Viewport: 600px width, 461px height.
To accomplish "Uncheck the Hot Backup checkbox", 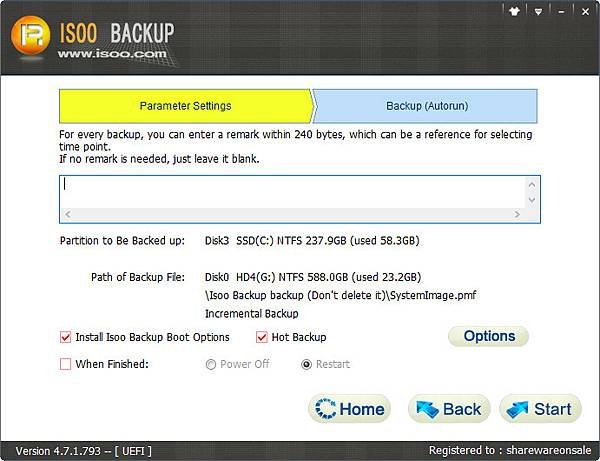I will pos(262,337).
